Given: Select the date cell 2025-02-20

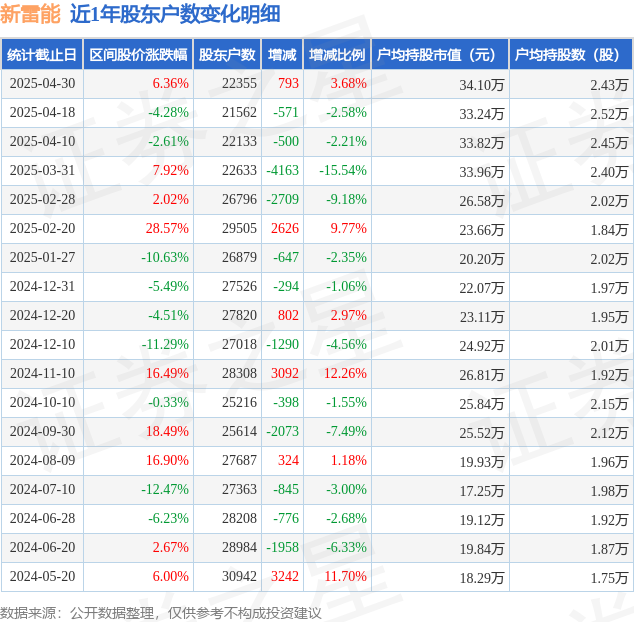Looking at the screenshot, I should 42,228.
